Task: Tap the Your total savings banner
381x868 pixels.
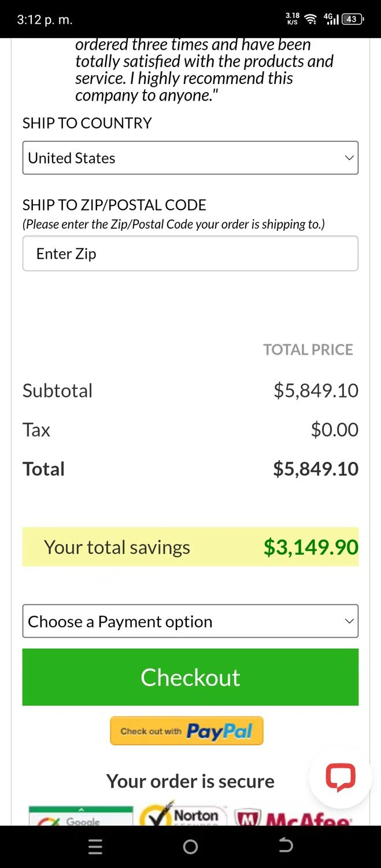Action: pos(190,547)
